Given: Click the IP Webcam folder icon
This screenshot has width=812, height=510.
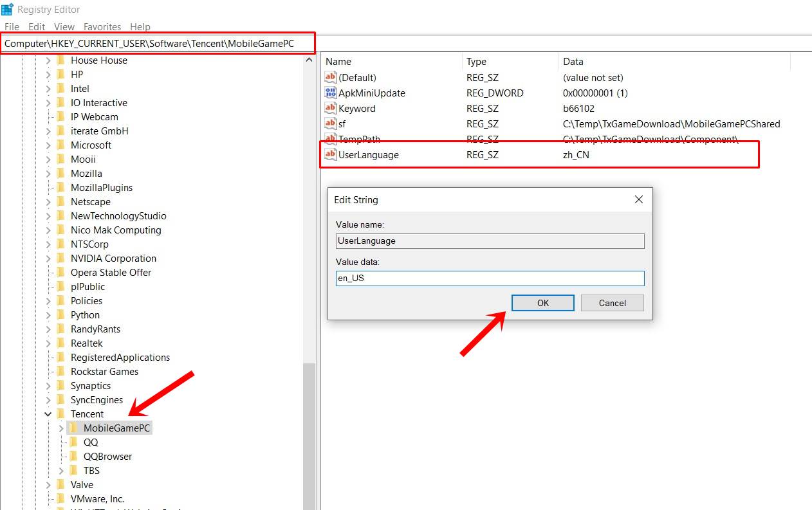Looking at the screenshot, I should tap(61, 116).
